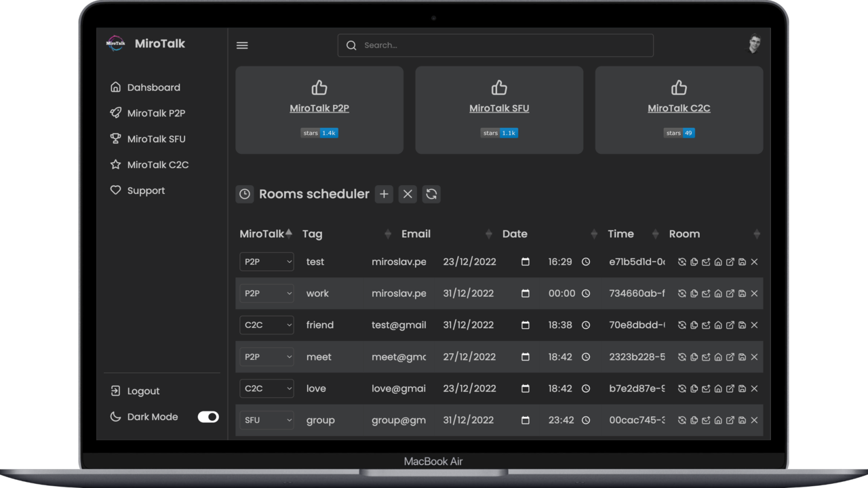Add a new room with the plus button
The width and height of the screenshot is (868, 488).
coord(384,194)
